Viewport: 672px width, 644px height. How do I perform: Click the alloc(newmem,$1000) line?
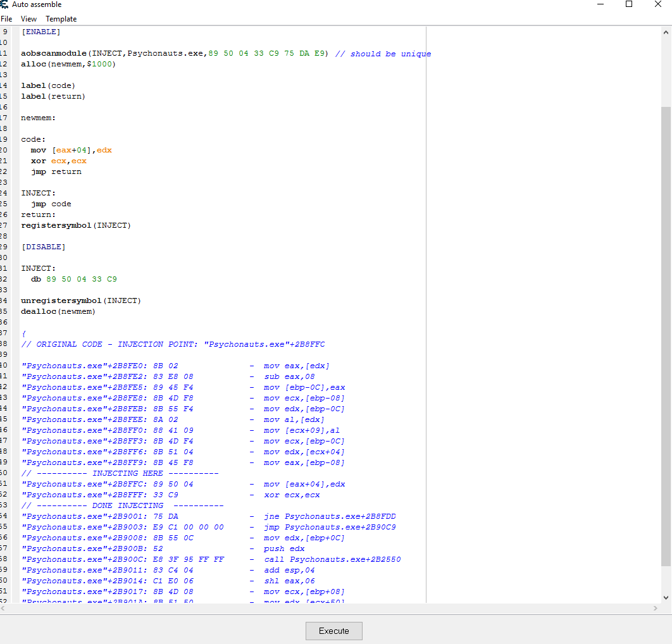tap(68, 65)
